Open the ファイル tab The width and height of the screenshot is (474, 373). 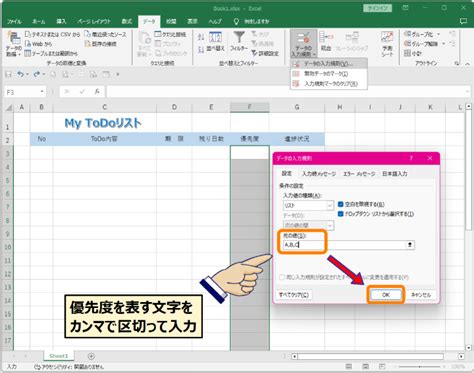click(14, 21)
